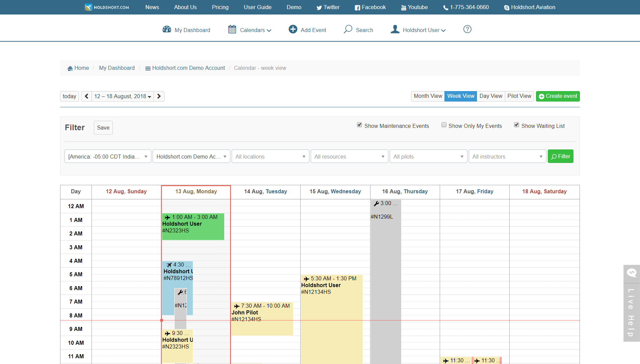
Task: Open Facebook via its header icon
Action: click(x=357, y=7)
